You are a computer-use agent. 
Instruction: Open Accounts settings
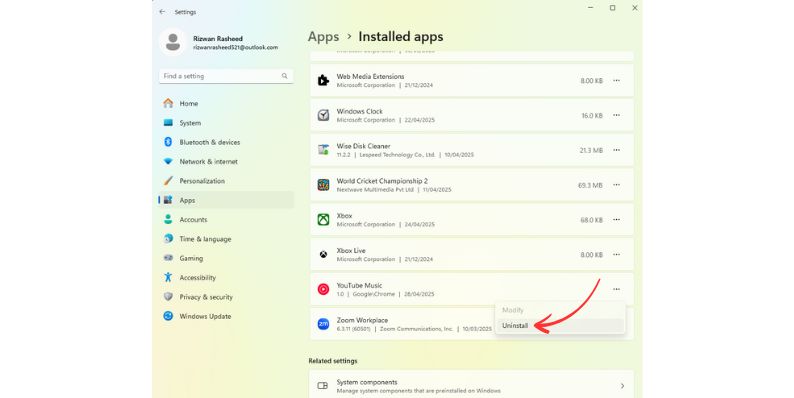[x=226, y=219]
